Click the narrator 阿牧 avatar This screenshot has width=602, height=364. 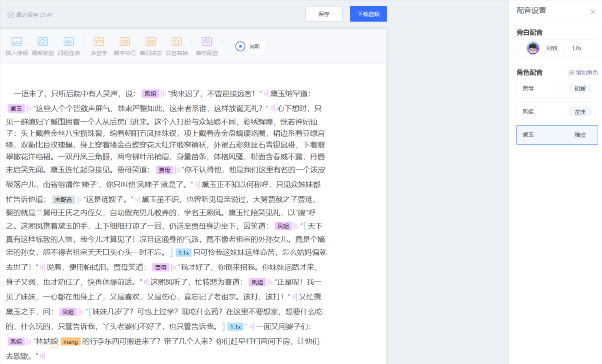[x=533, y=48]
